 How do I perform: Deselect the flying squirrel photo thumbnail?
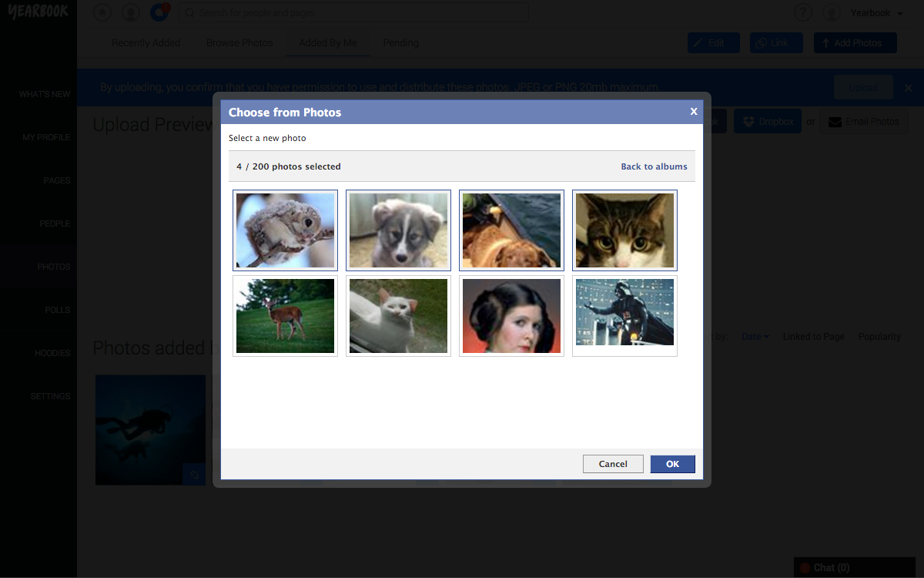(285, 230)
